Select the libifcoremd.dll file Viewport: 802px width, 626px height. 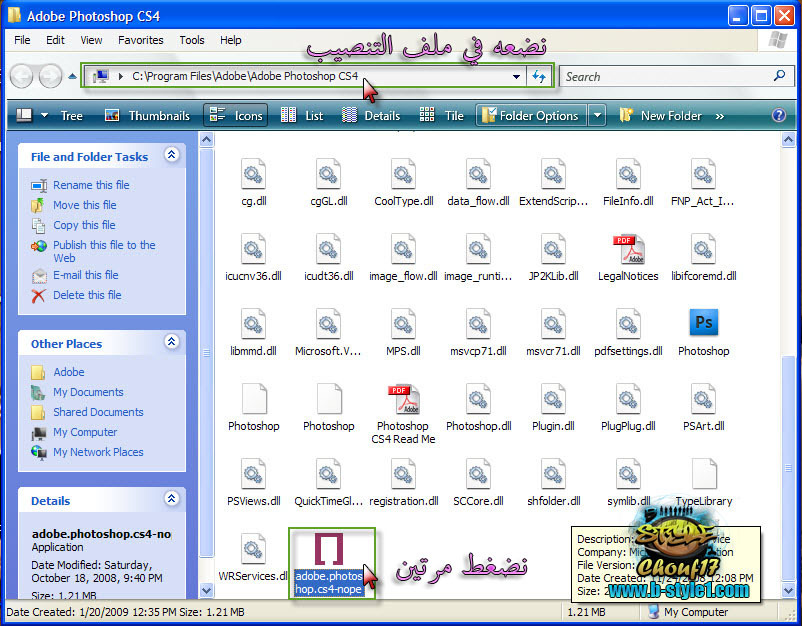[x=703, y=258]
